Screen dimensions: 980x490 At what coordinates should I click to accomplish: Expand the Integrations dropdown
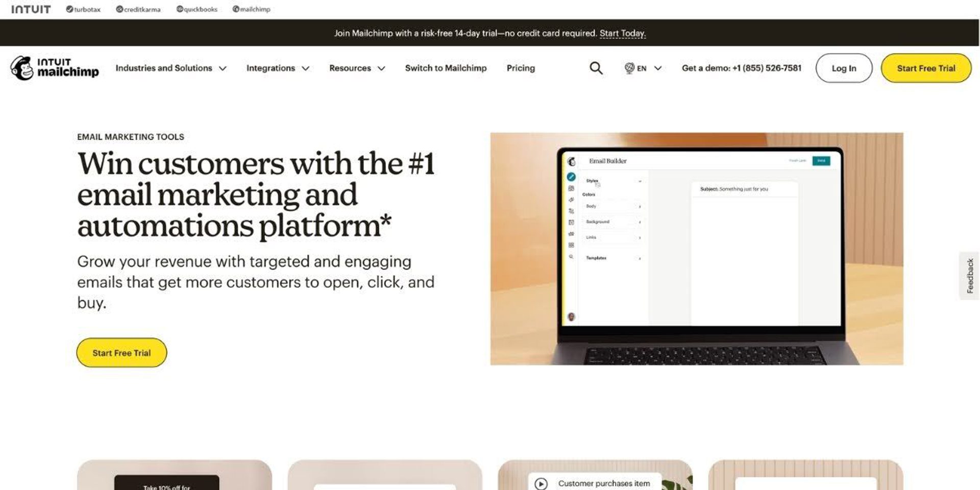(x=277, y=68)
